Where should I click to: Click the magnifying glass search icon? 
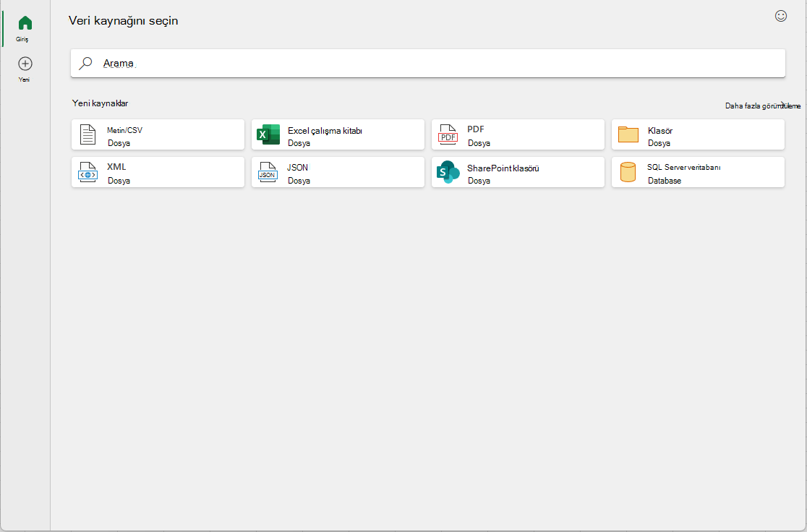85,64
